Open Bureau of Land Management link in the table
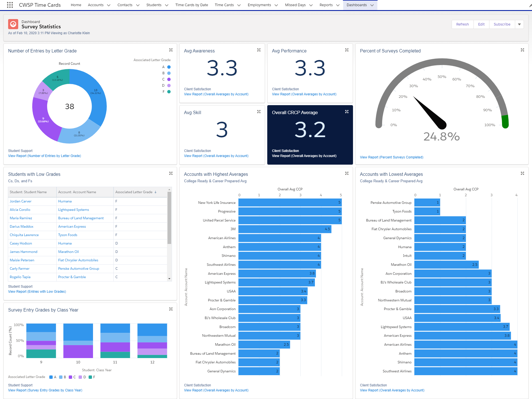Viewport: 532px width, 399px height. point(81,218)
